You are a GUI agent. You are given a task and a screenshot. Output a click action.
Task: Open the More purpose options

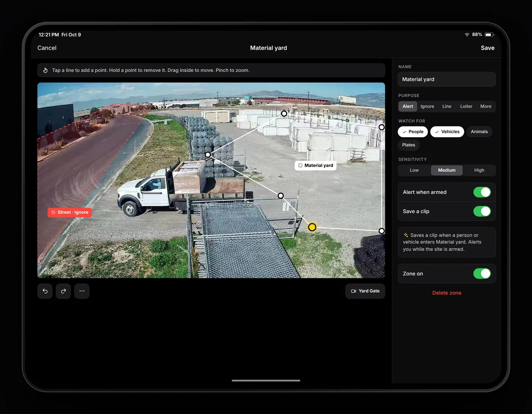[x=486, y=106]
